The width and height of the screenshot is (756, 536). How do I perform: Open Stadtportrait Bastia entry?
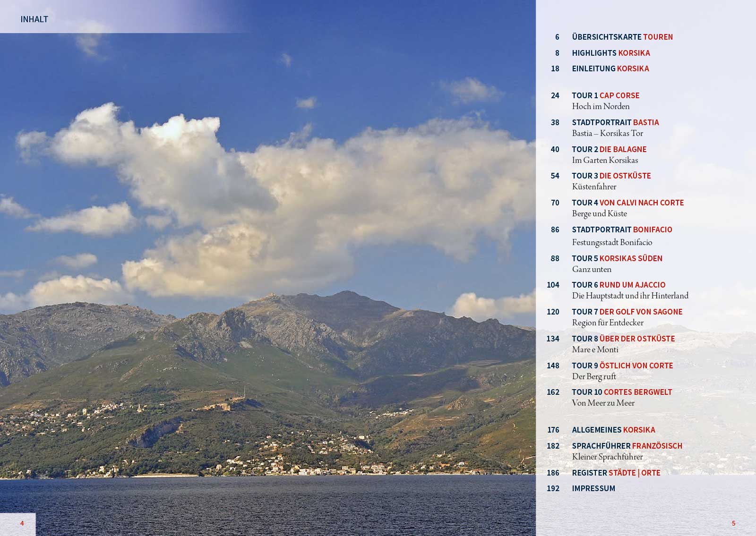pyautogui.click(x=615, y=122)
